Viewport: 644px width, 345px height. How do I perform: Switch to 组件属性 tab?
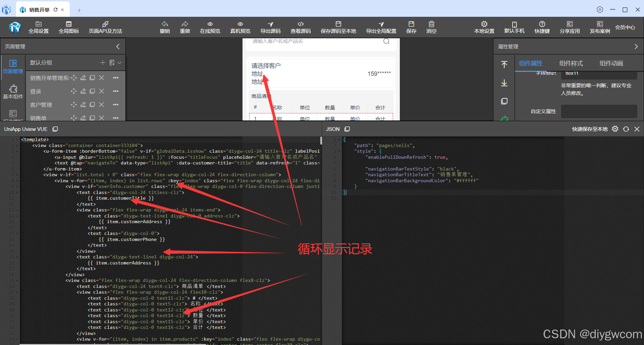pos(531,63)
